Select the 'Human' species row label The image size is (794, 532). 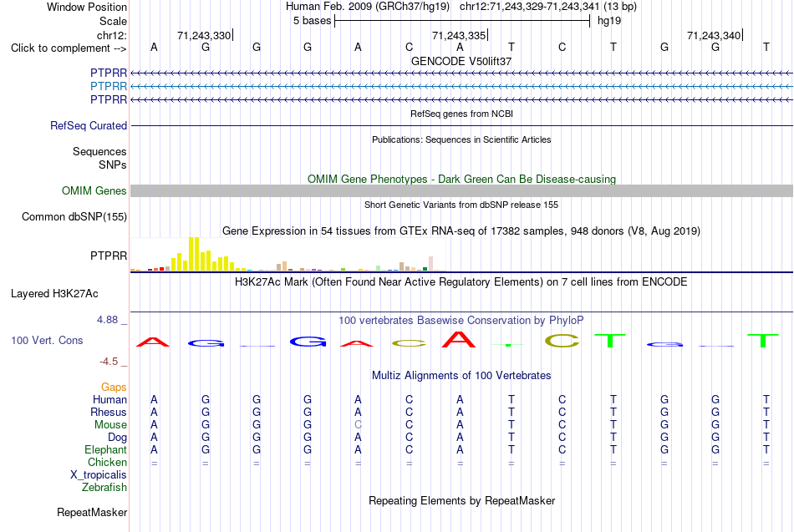(109, 400)
